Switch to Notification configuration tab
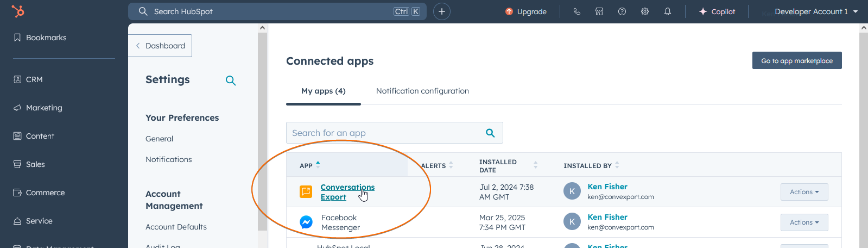 (422, 91)
